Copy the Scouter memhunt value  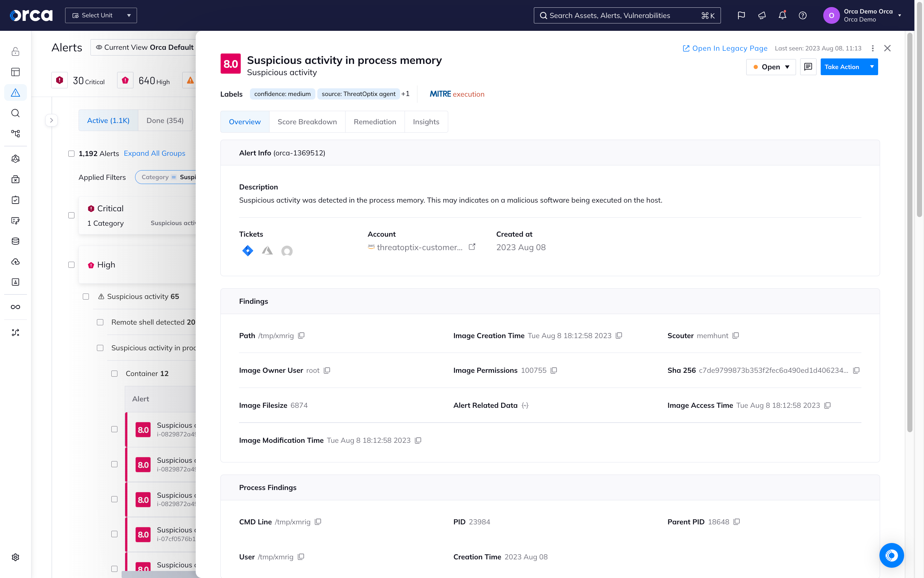tap(736, 335)
